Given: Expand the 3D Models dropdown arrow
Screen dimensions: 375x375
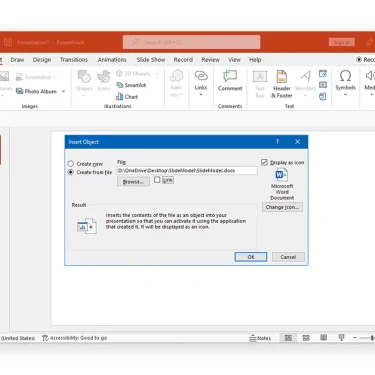Looking at the screenshot, I should (157, 74).
